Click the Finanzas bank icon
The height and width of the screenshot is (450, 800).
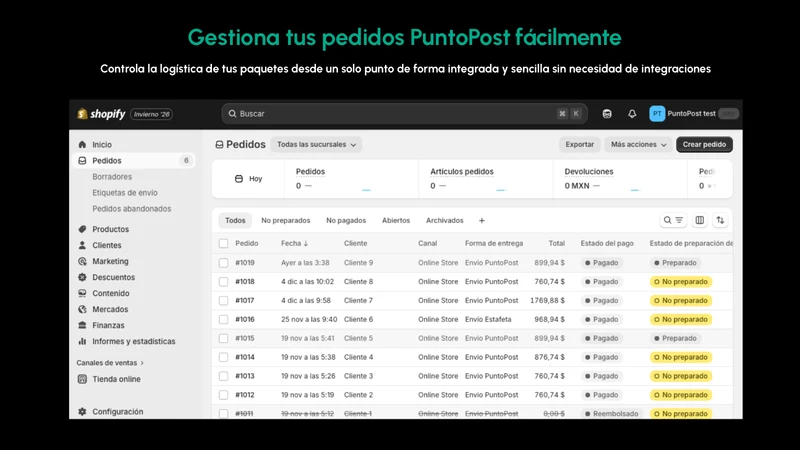pos(82,325)
